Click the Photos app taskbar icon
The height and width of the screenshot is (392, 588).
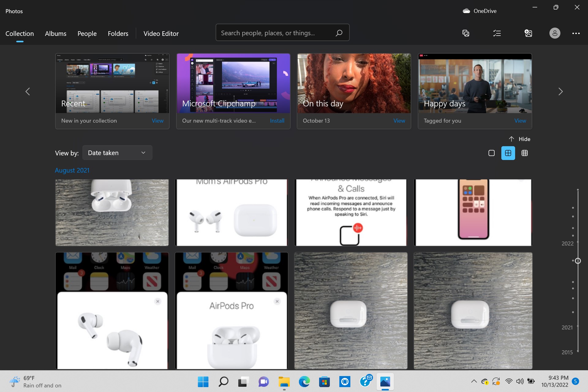tap(385, 382)
